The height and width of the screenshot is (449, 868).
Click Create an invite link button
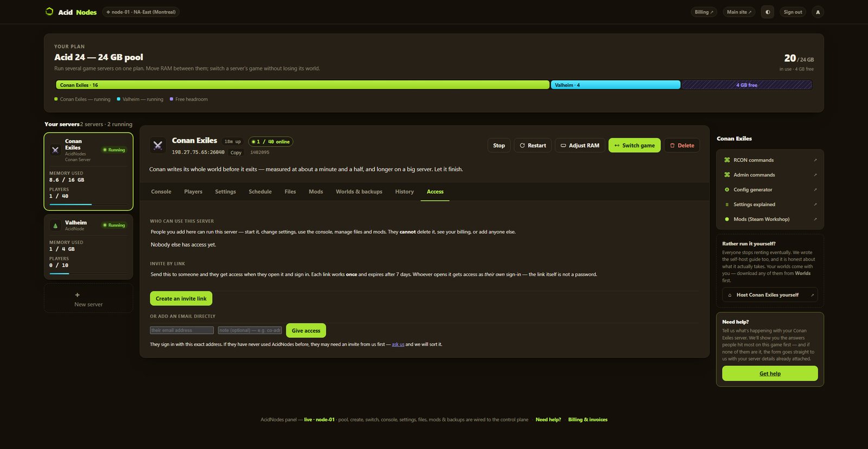(181, 299)
